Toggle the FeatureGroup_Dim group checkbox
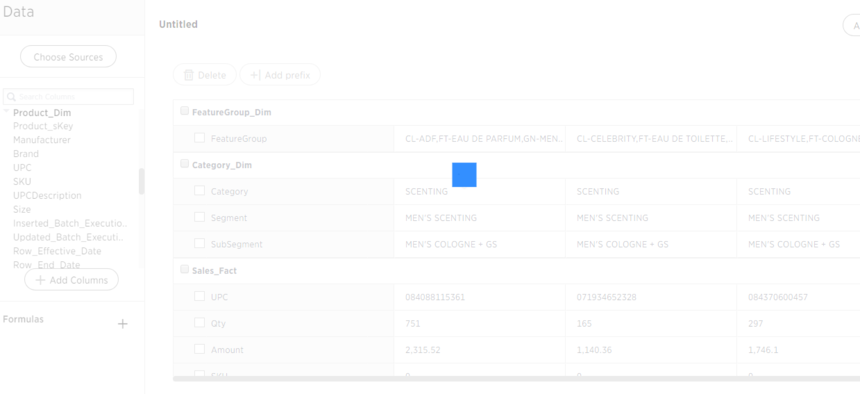Screen dimensions: 860x394 [x=185, y=111]
